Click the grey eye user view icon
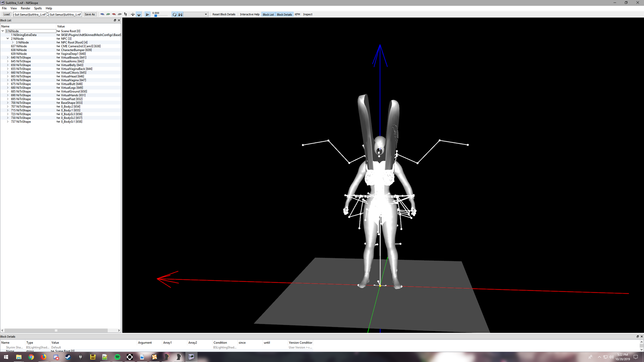 (x=120, y=14)
